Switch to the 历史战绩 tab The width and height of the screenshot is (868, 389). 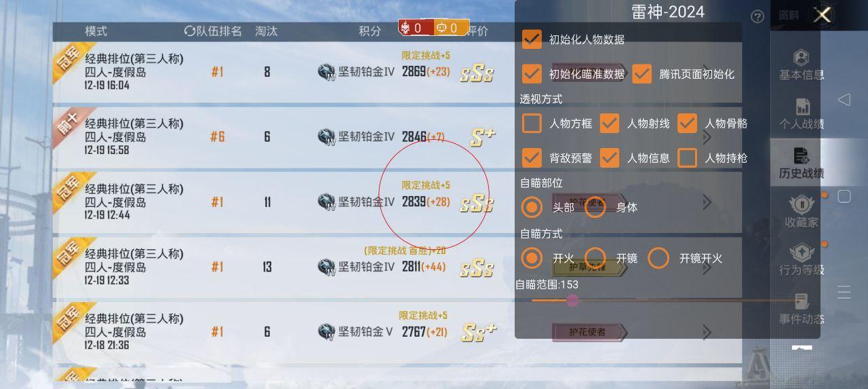[802, 164]
